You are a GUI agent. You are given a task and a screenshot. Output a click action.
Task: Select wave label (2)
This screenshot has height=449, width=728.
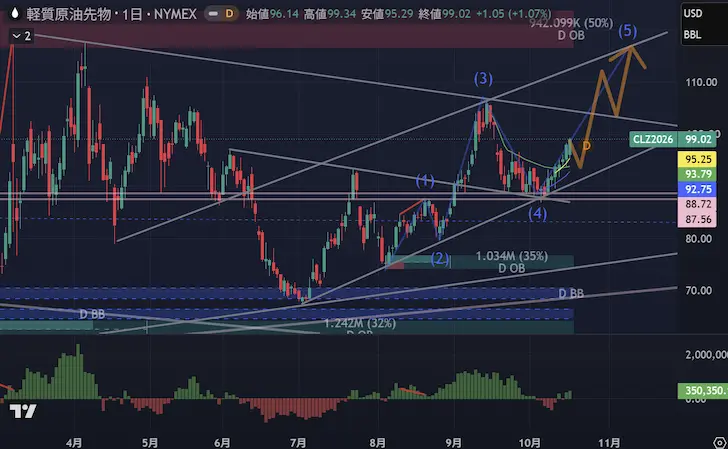click(440, 259)
